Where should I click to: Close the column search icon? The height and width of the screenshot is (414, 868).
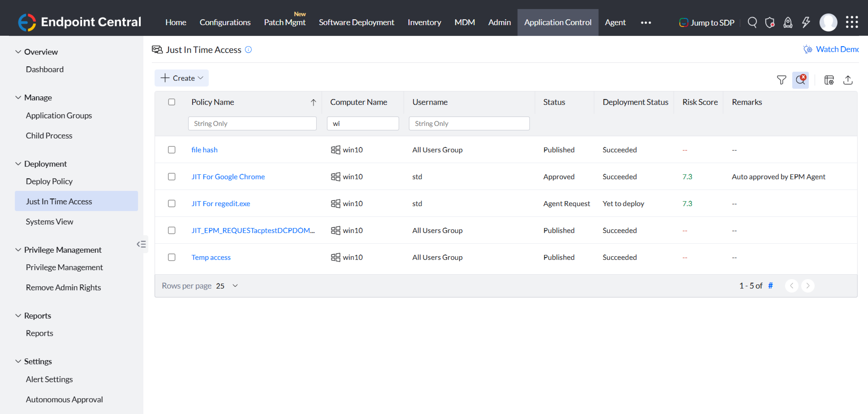800,80
